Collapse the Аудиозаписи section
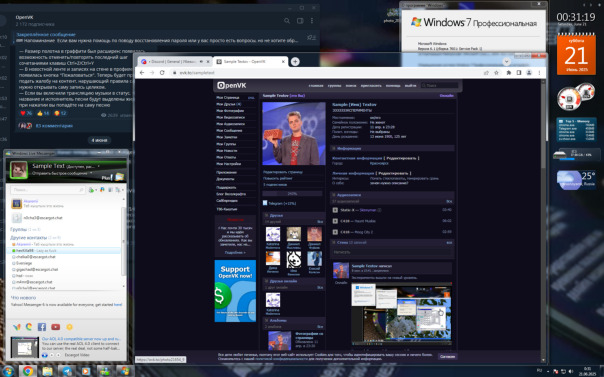This screenshot has width=604, height=377. click(x=334, y=195)
